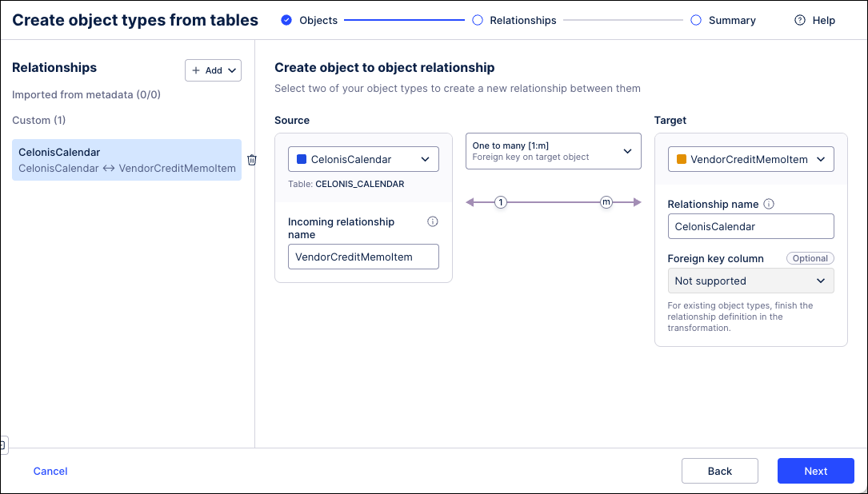868x494 pixels.
Task: Click the Cancel link
Action: [x=50, y=471]
